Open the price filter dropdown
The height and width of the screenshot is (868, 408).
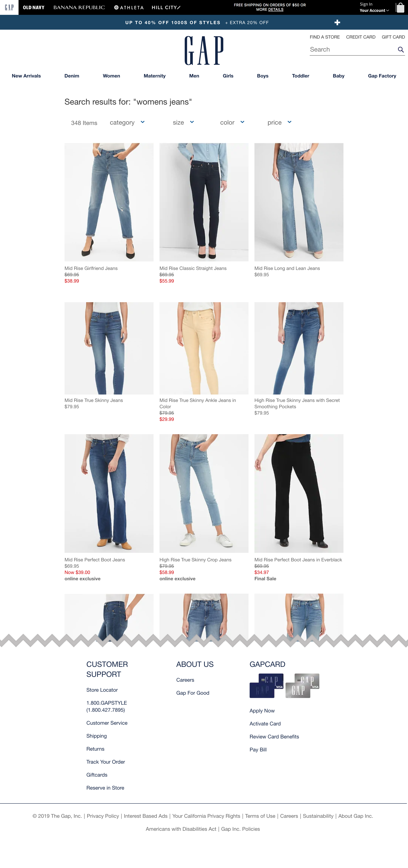pyautogui.click(x=279, y=122)
